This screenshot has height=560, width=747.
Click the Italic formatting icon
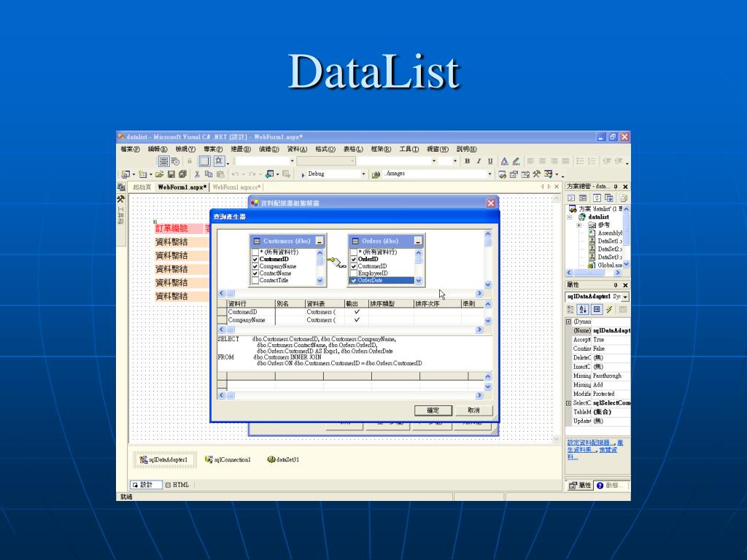pos(479,161)
